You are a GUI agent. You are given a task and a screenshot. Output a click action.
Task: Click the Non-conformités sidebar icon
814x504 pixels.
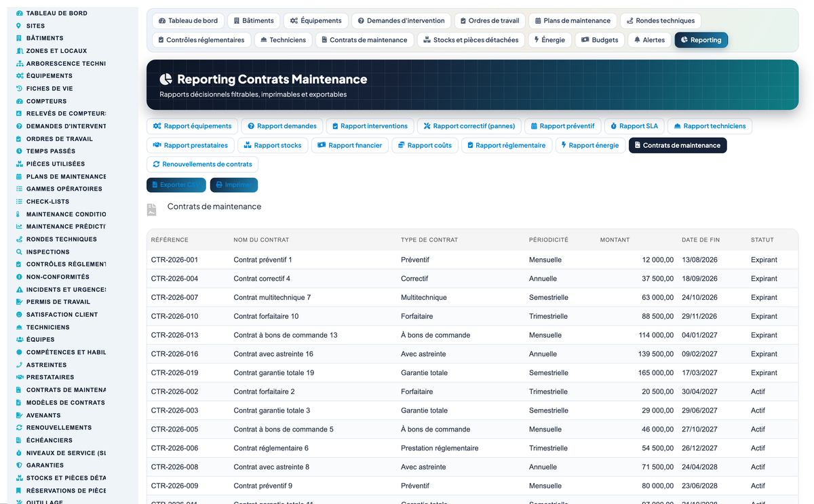tap(19, 277)
